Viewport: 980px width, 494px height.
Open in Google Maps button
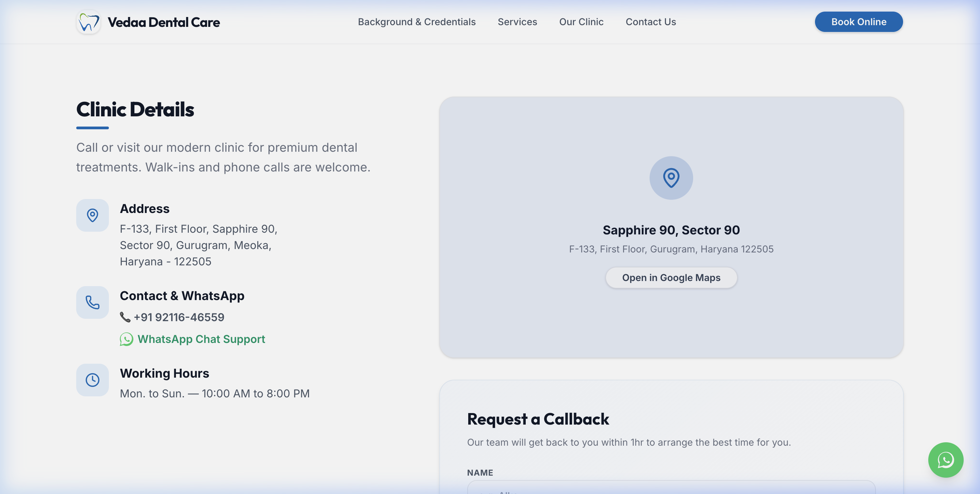coord(671,278)
